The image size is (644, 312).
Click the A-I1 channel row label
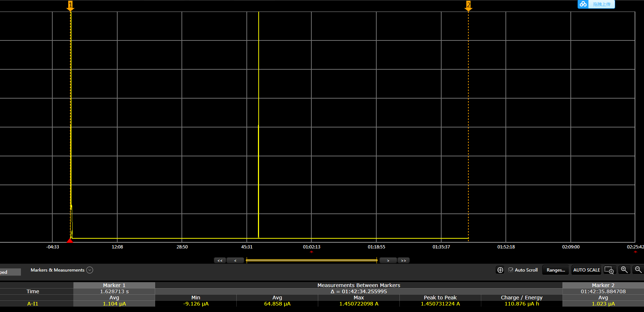[33, 304]
